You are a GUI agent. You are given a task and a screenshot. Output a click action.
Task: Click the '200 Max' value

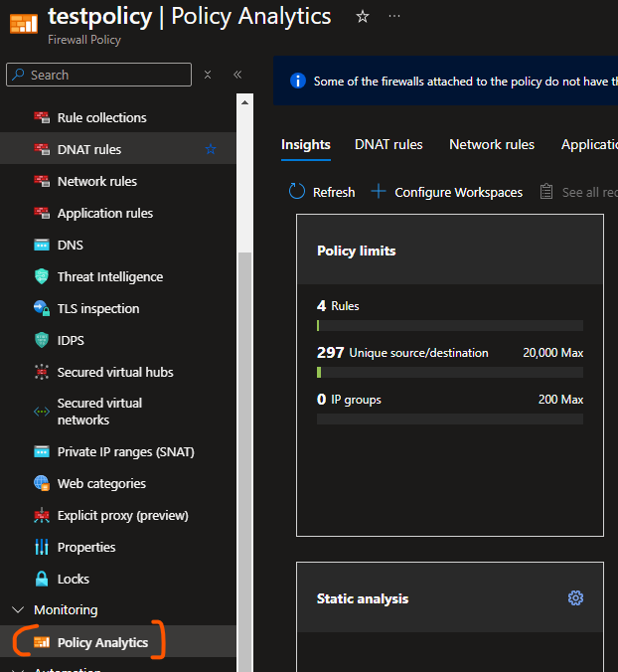tap(560, 400)
